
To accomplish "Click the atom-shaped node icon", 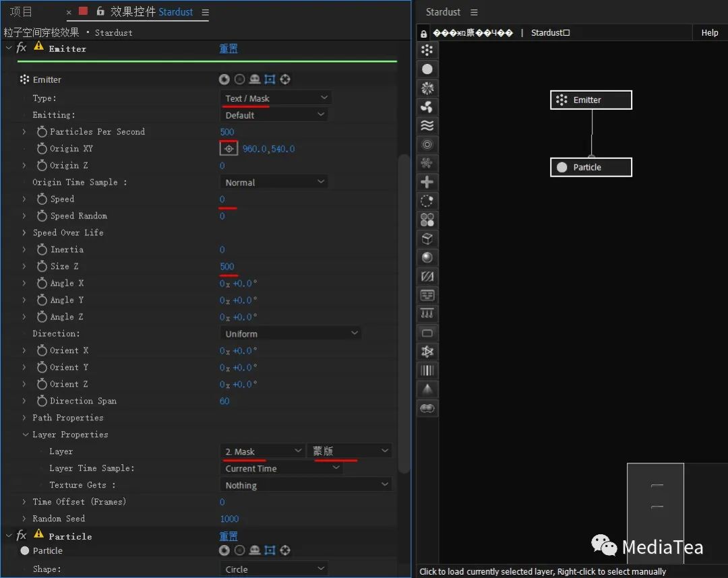I will [427, 352].
